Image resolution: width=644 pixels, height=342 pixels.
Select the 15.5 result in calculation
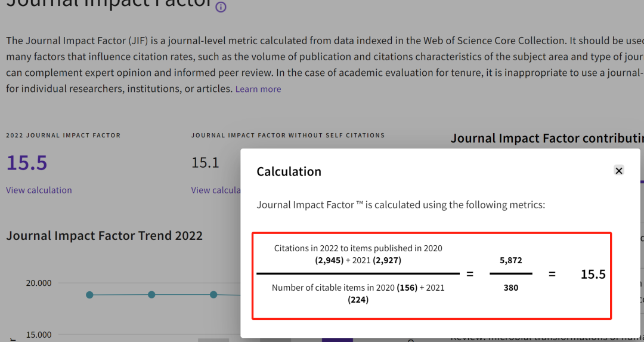(x=593, y=274)
